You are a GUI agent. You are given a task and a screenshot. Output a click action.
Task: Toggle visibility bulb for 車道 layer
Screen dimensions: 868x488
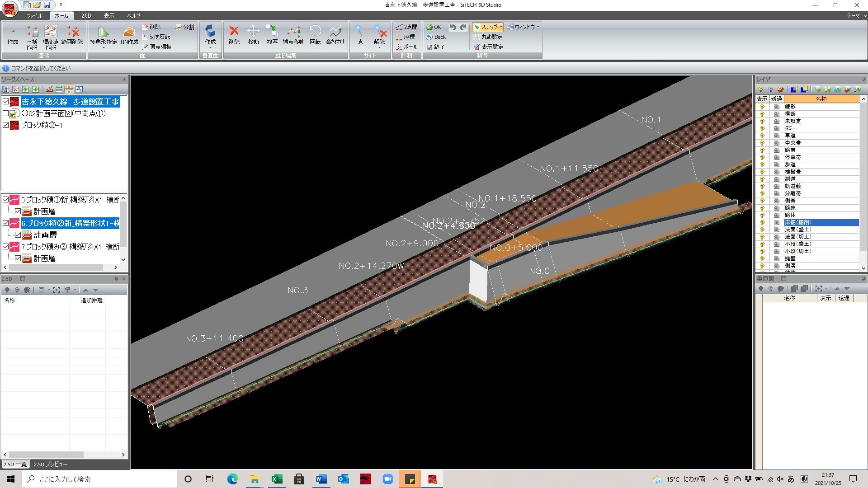(x=762, y=136)
